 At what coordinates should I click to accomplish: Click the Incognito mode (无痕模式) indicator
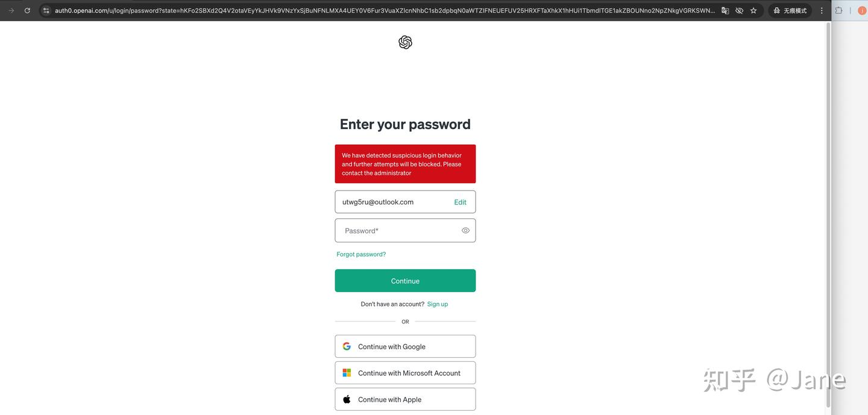coord(790,10)
